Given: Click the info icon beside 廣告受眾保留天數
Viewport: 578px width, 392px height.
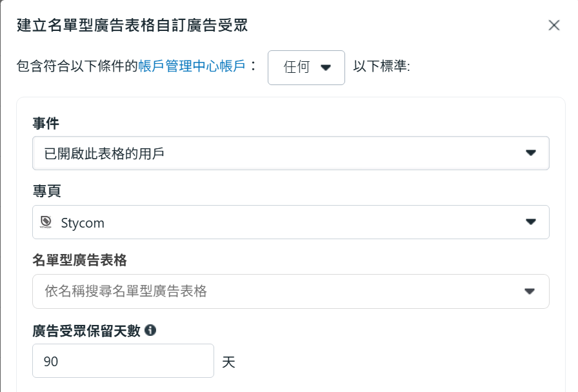Looking at the screenshot, I should point(150,330).
